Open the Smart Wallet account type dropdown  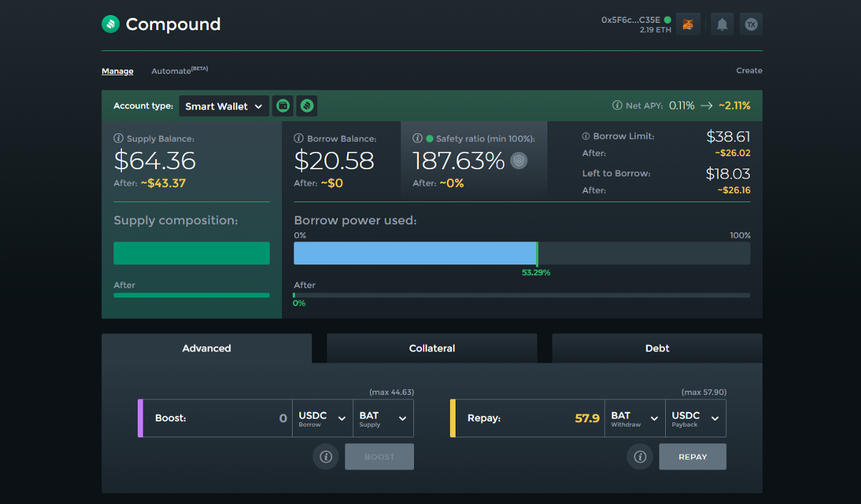click(x=224, y=106)
